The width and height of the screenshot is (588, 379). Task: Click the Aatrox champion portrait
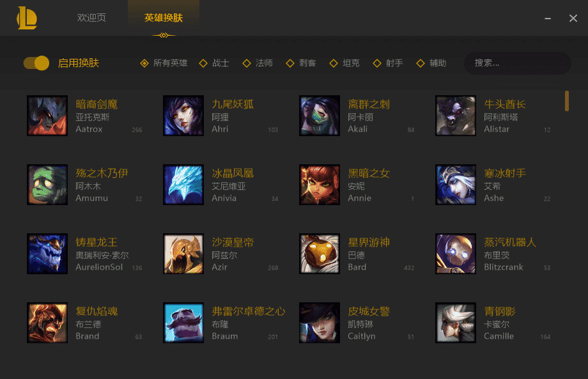[x=47, y=116]
